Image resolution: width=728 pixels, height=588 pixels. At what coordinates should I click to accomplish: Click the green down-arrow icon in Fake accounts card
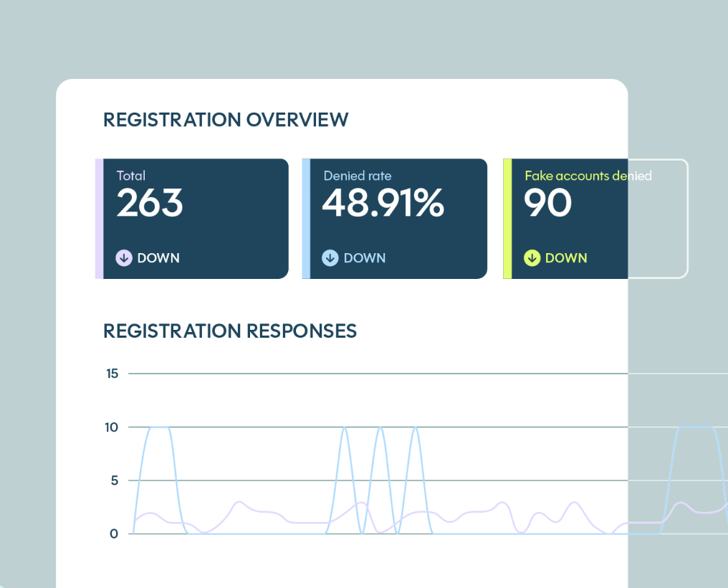click(x=532, y=257)
